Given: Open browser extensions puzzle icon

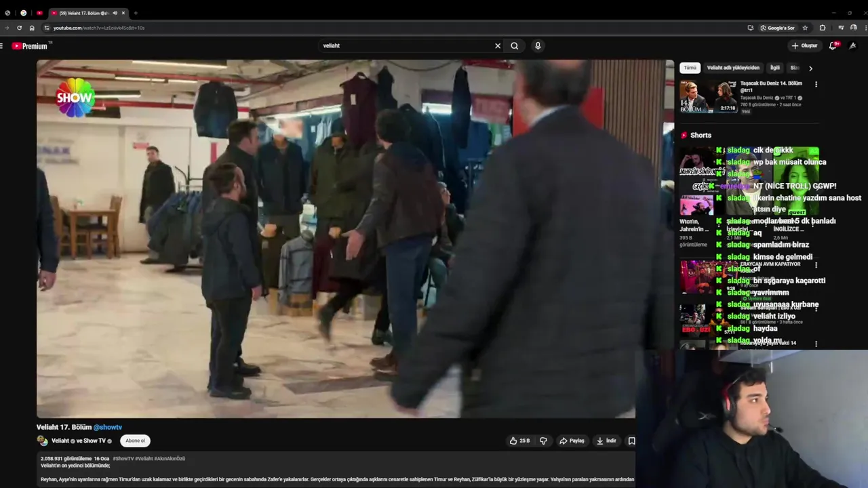Looking at the screenshot, I should point(823,28).
